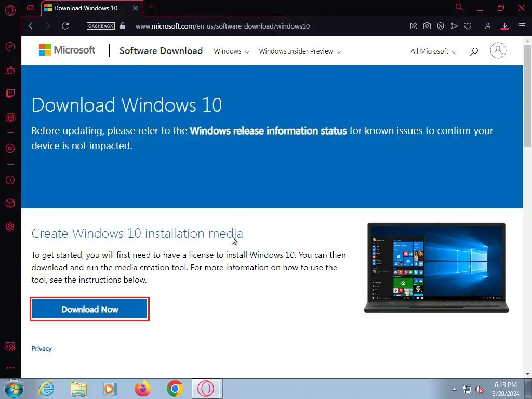Launch Google Chrome from taskbar
The image size is (532, 399).
point(175,389)
